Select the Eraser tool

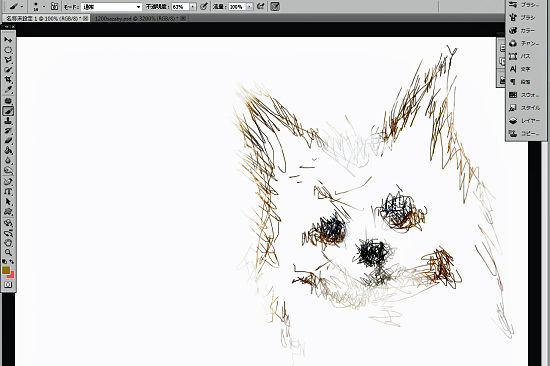pyautogui.click(x=8, y=141)
